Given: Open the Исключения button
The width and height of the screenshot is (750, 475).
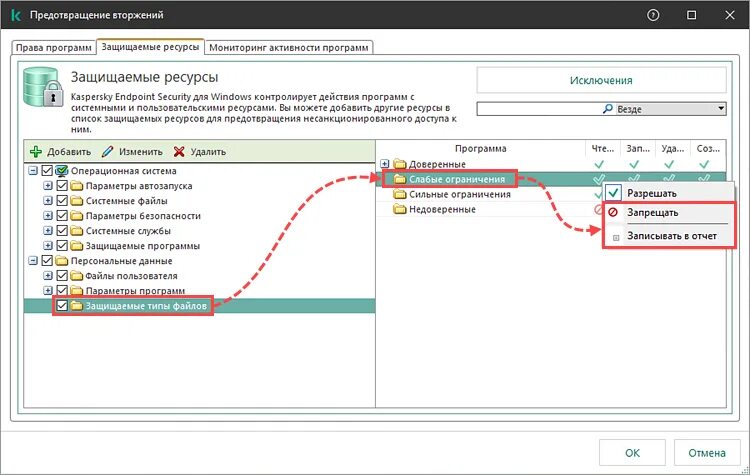Looking at the screenshot, I should [x=601, y=80].
